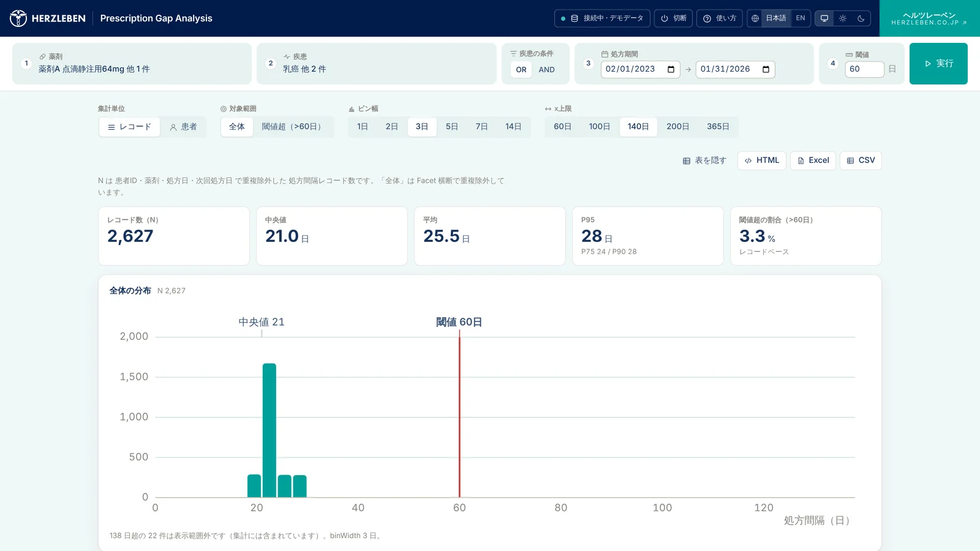Click the tallest histogram bar near 21 days
The width and height of the screenshot is (980, 551).
pyautogui.click(x=269, y=430)
